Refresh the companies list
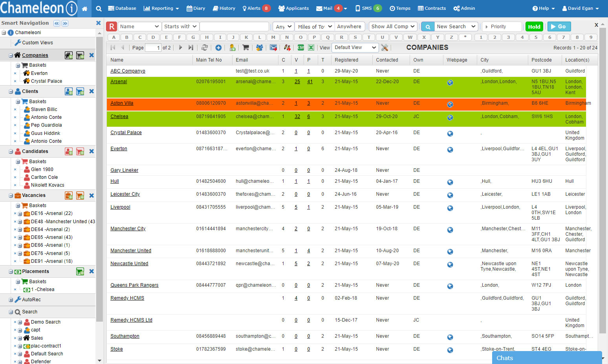Screen dimensions: 608x364 point(205,47)
